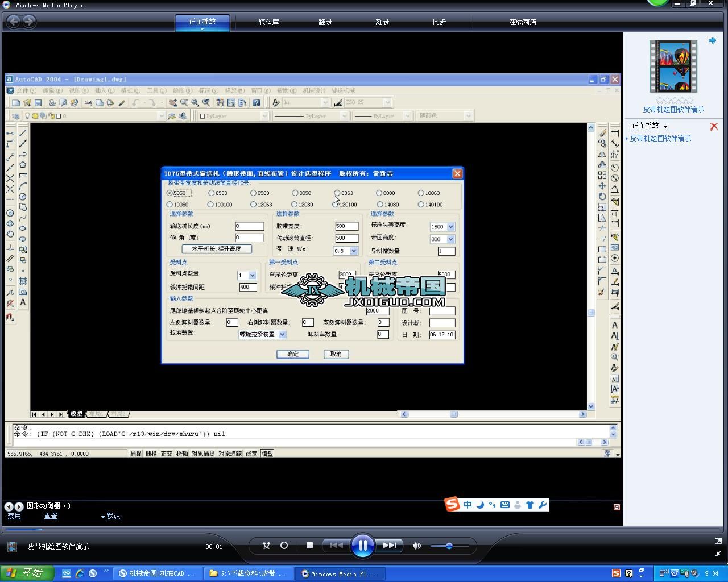The height and width of the screenshot is (582, 728).
Task: Mute the player sound
Action: pos(417,546)
